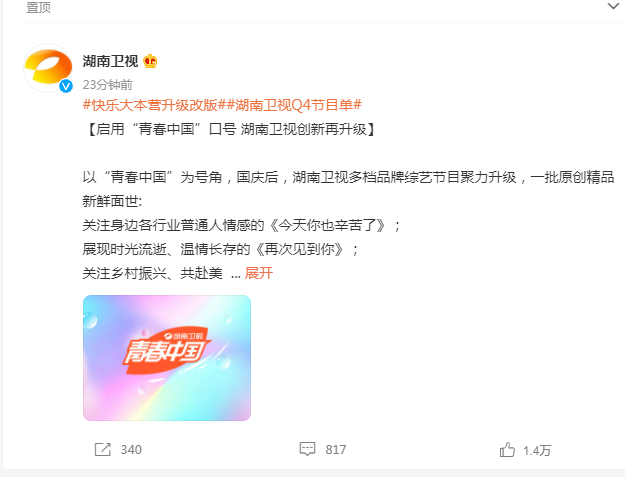The image size is (625, 477).
Task: Click the 置顶 pinned label
Action: click(39, 7)
